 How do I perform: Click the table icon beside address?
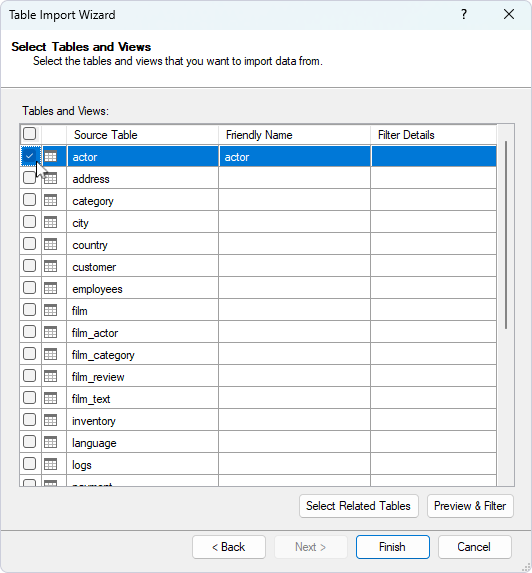(x=50, y=178)
